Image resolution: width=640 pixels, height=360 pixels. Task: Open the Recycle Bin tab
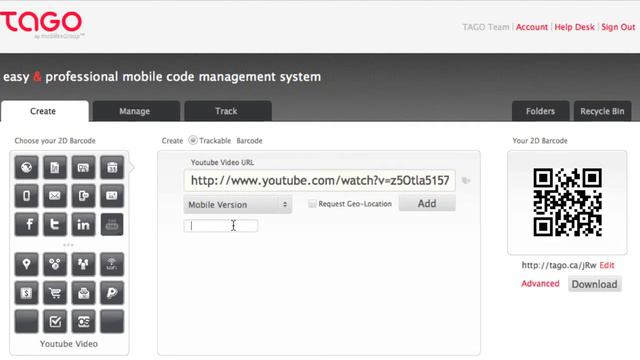[x=602, y=111]
